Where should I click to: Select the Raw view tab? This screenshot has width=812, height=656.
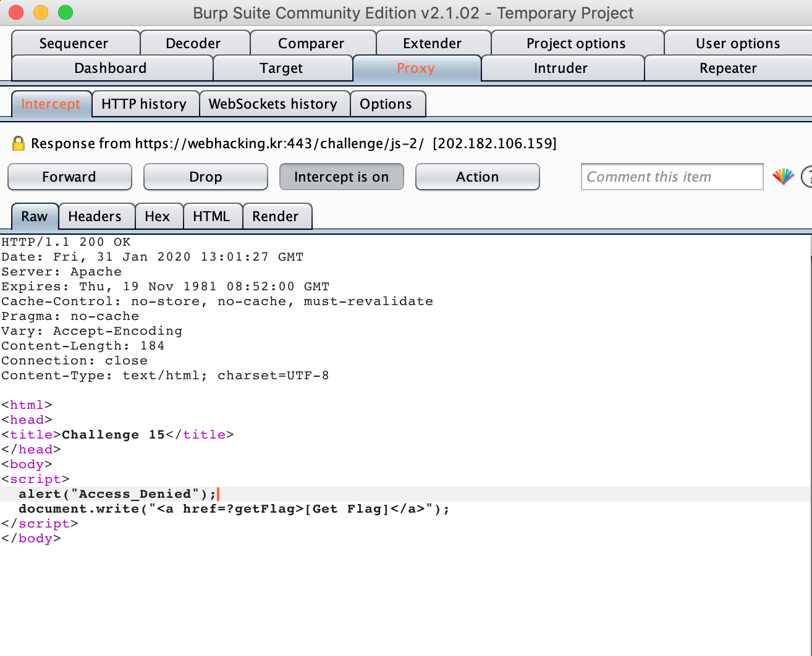[x=35, y=216]
